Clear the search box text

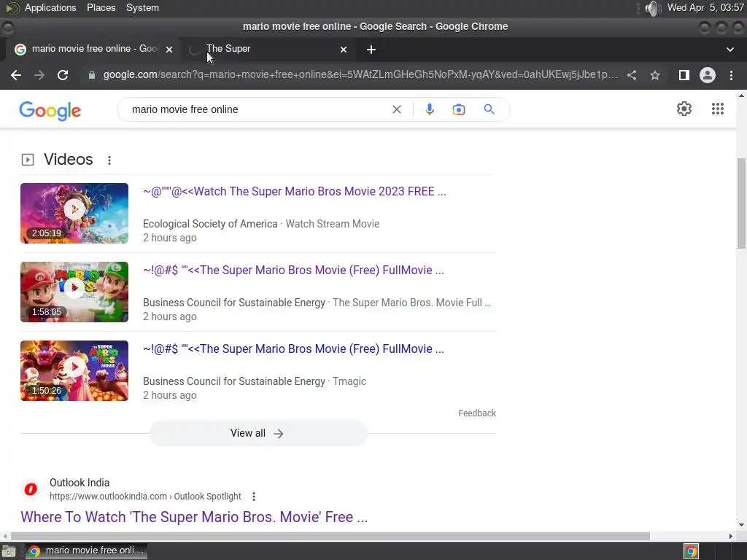[396, 109]
